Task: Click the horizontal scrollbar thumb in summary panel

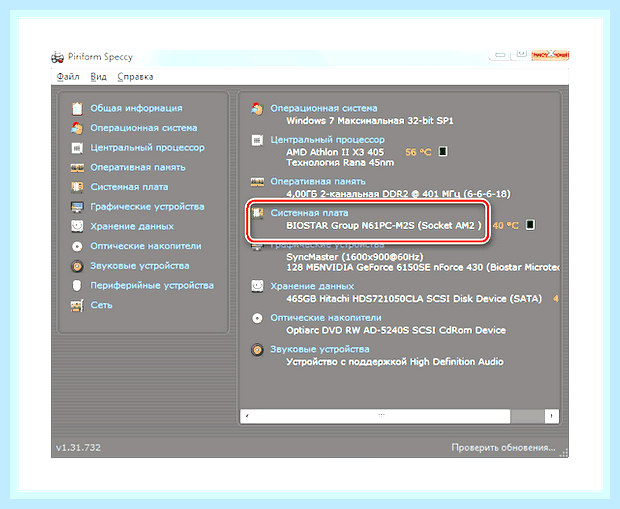Action: 381,416
